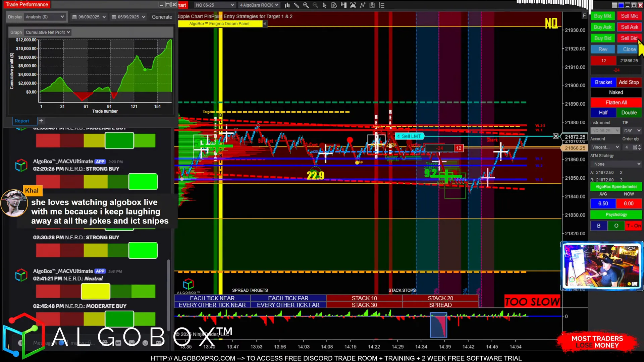Open the data box icon
The width and height of the screenshot is (644, 362).
[x=334, y=5]
